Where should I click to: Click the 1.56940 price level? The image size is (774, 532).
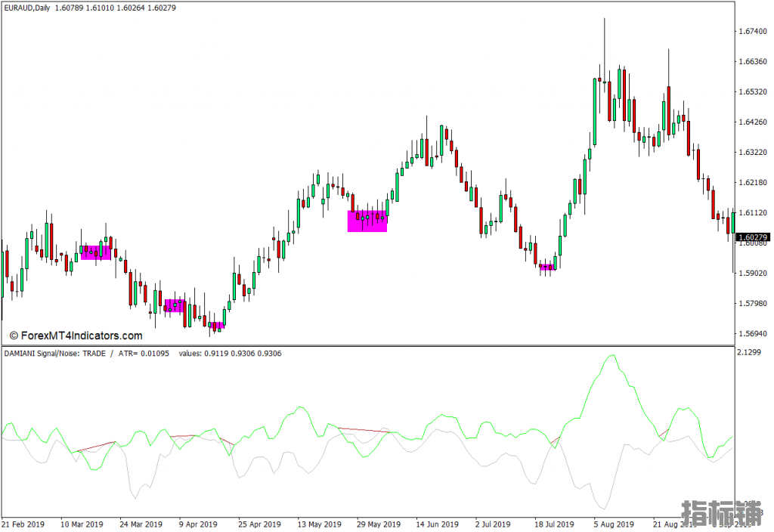[753, 333]
